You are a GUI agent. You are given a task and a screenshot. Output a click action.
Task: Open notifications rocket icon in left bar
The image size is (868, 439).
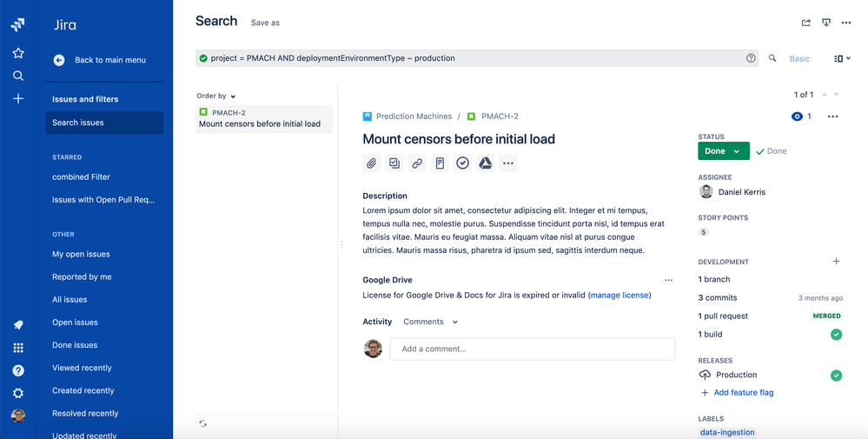18,325
